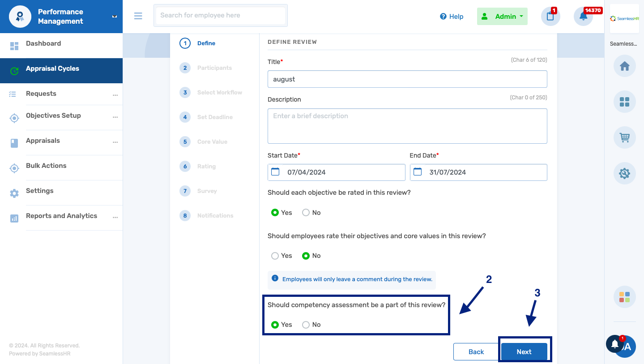Open the Performance Management module switcher arrow
The image size is (644, 364).
pos(115,16)
